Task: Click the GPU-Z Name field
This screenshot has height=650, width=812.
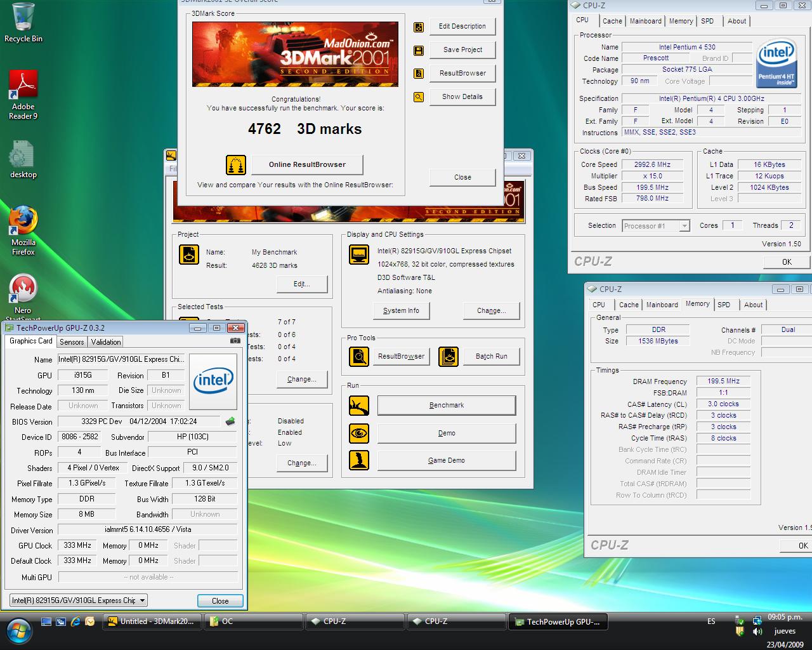Action: 122,359
